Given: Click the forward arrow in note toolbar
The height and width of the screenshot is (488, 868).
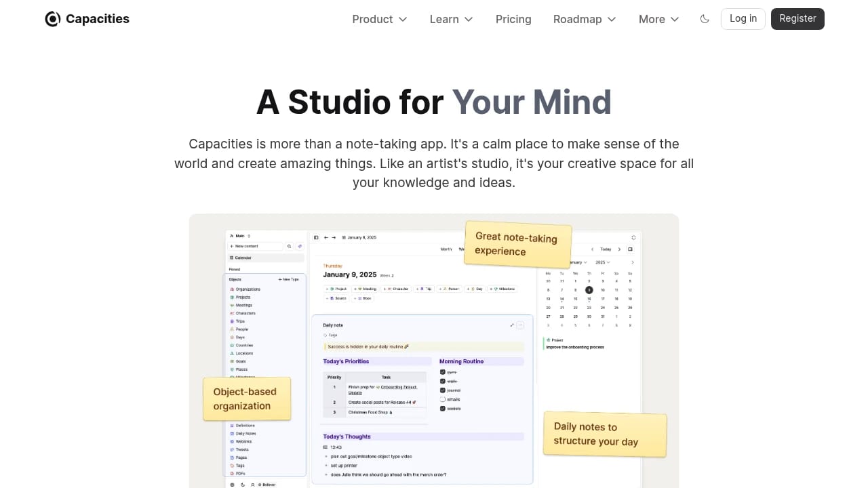Looking at the screenshot, I should [x=334, y=238].
